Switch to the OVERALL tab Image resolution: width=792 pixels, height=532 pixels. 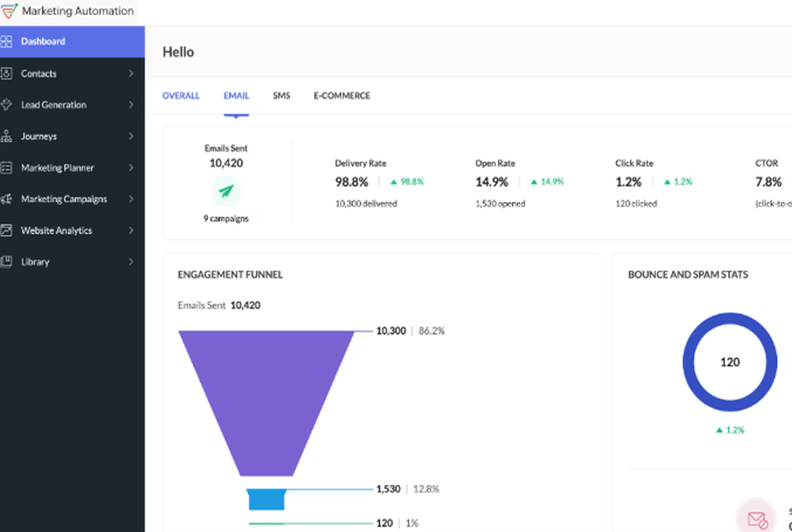pos(181,95)
